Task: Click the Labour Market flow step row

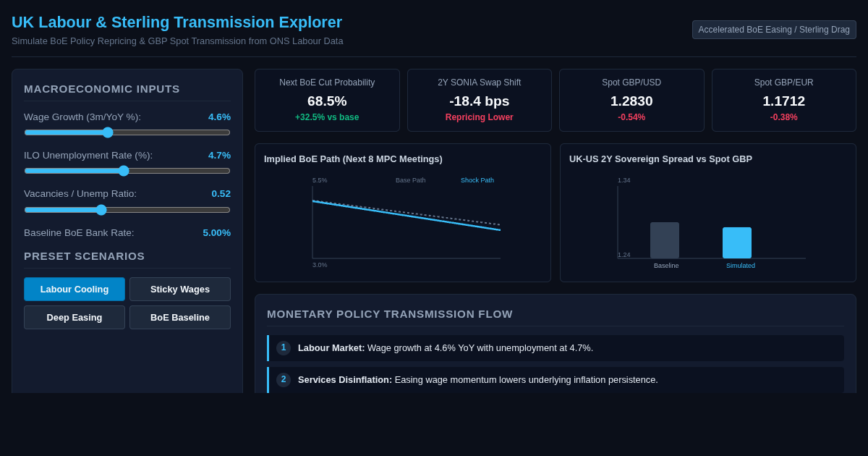Action: tap(556, 348)
